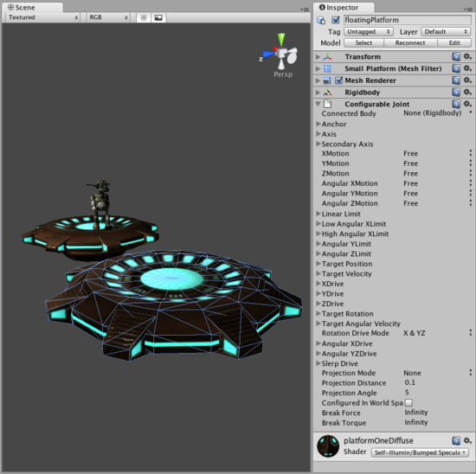Click the Model Reconnect button
Image resolution: width=476 pixels, height=474 pixels.
[410, 42]
